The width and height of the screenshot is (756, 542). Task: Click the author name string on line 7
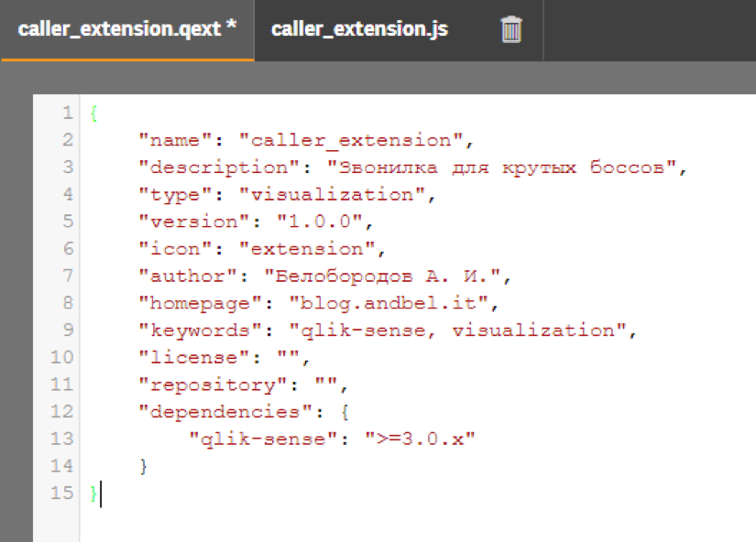point(383,276)
